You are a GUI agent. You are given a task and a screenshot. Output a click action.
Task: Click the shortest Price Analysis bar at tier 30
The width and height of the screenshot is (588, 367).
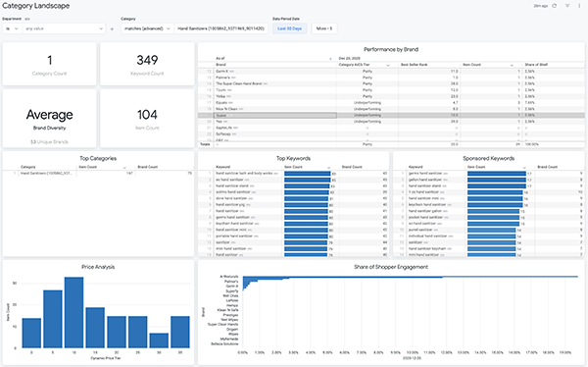159,341
